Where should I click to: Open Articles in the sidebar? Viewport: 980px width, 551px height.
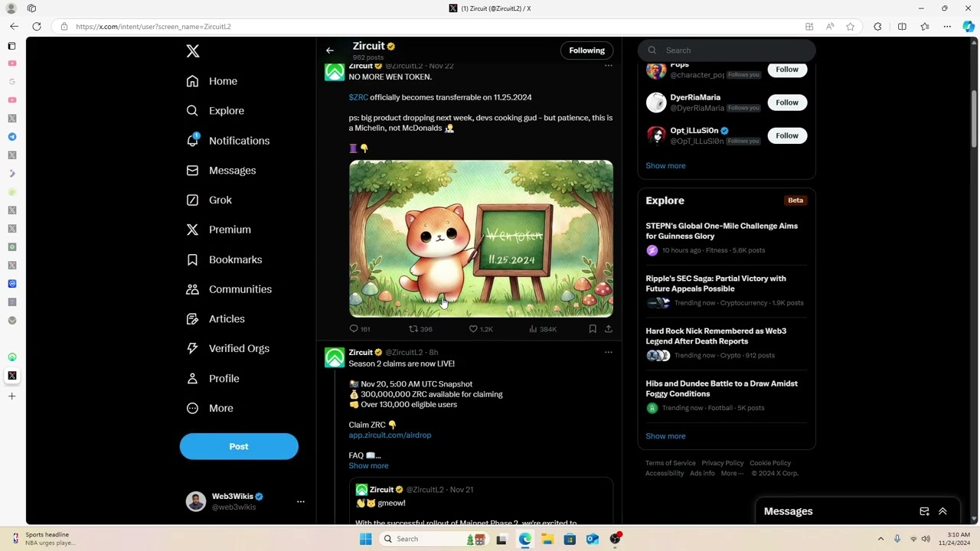[216, 319]
